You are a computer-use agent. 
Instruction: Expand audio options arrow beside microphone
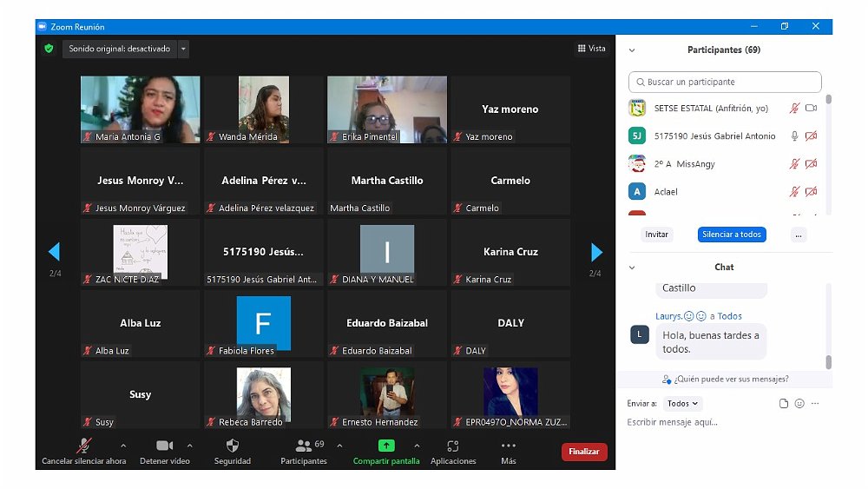pos(122,446)
